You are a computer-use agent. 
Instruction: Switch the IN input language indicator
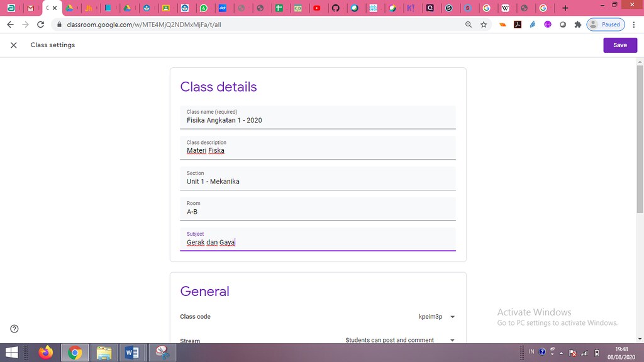pyautogui.click(x=531, y=352)
